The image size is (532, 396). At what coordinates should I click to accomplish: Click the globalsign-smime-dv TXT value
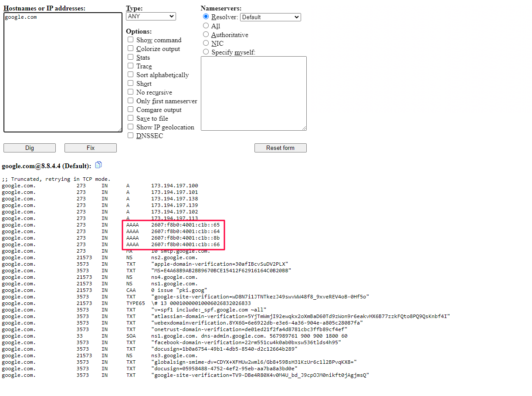[x=254, y=362]
